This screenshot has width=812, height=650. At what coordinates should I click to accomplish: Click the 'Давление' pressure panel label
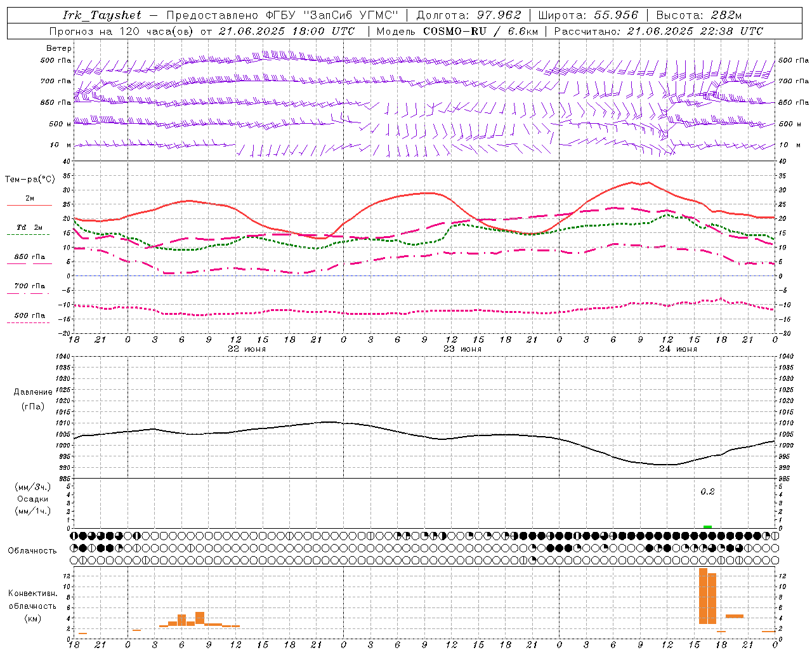click(33, 392)
